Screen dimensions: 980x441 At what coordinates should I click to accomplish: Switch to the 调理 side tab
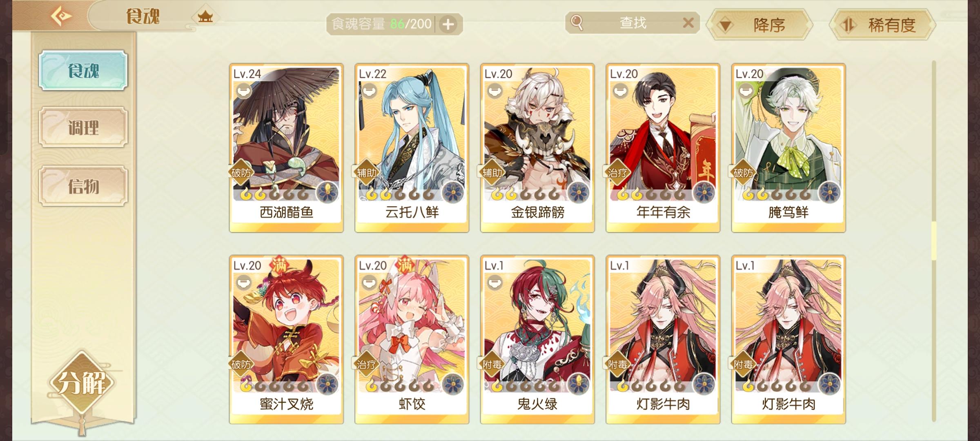(83, 127)
